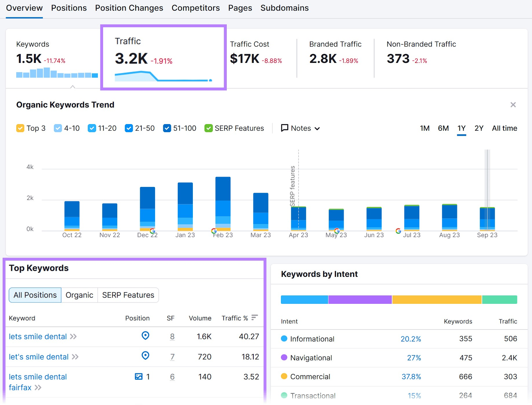This screenshot has height=405, width=532.
Task: Open the "lets smile dental fairfax" keyword link
Action: pyautogui.click(x=37, y=377)
